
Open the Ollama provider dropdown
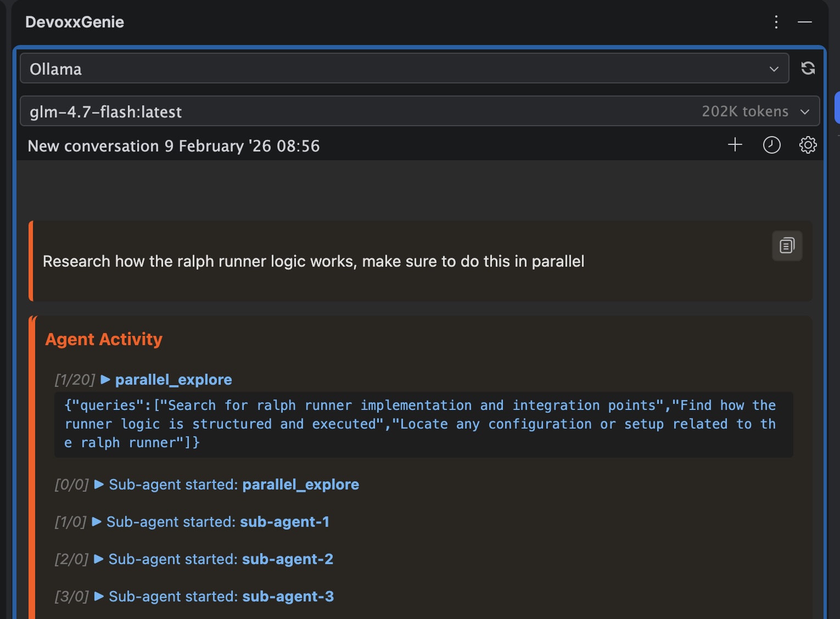[405, 69]
